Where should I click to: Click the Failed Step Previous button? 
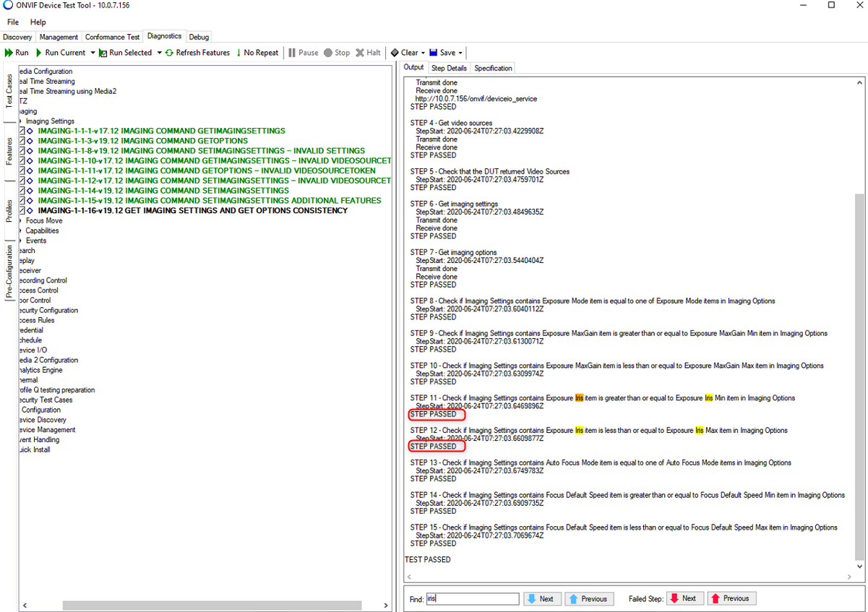(731, 598)
